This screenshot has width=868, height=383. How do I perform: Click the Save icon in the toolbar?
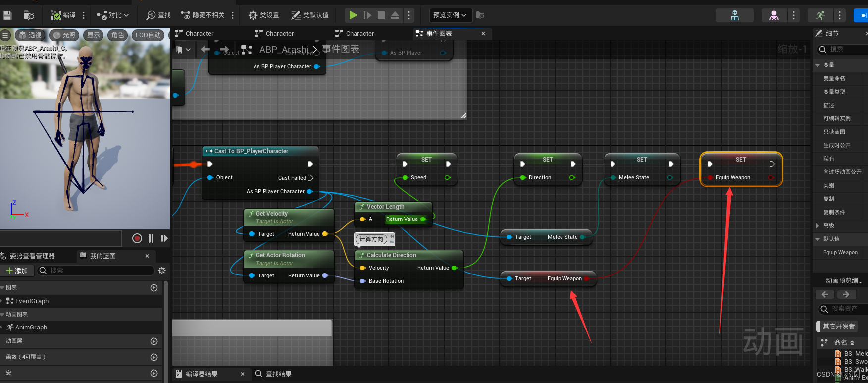coord(7,15)
